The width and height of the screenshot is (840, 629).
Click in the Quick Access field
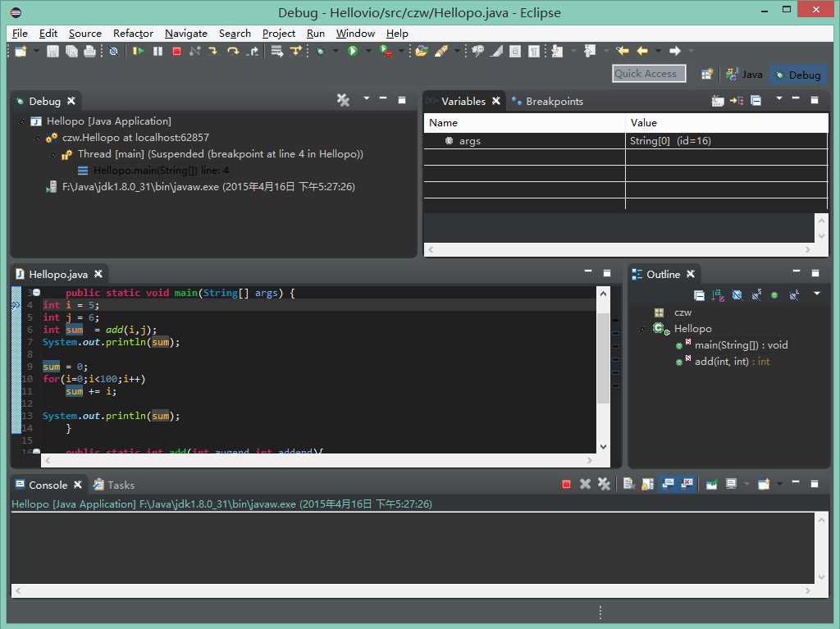(649, 74)
